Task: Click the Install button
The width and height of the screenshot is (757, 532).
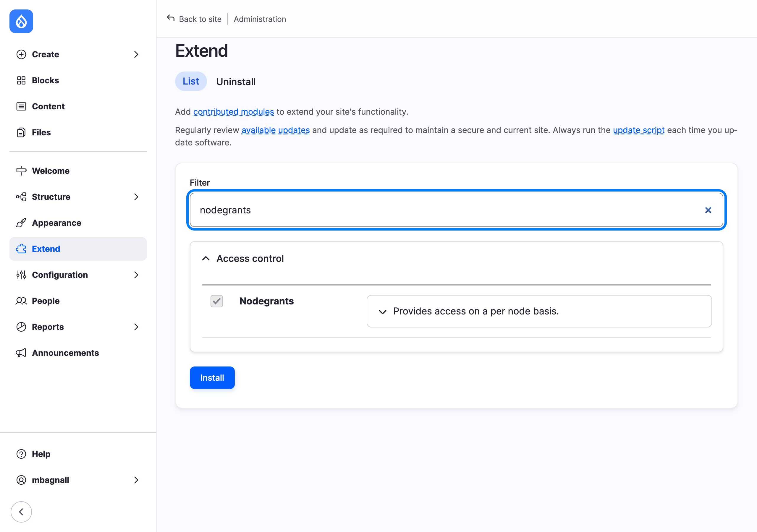Action: tap(212, 378)
